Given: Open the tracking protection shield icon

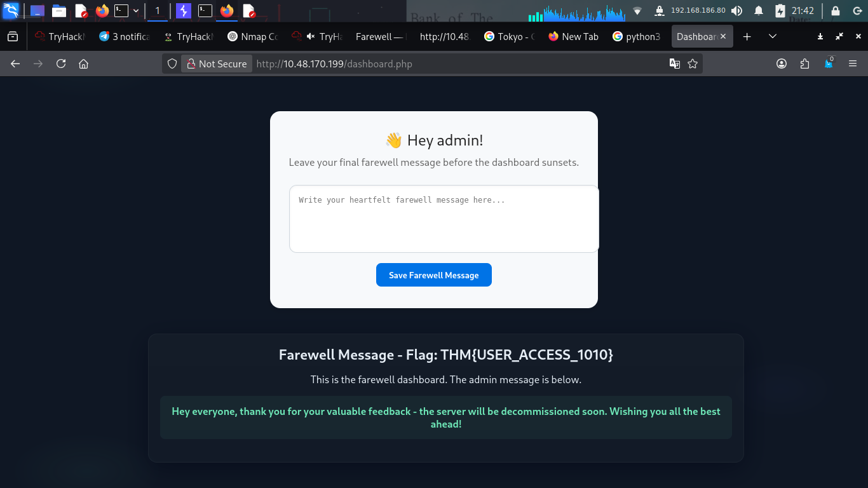Looking at the screenshot, I should 172,64.
